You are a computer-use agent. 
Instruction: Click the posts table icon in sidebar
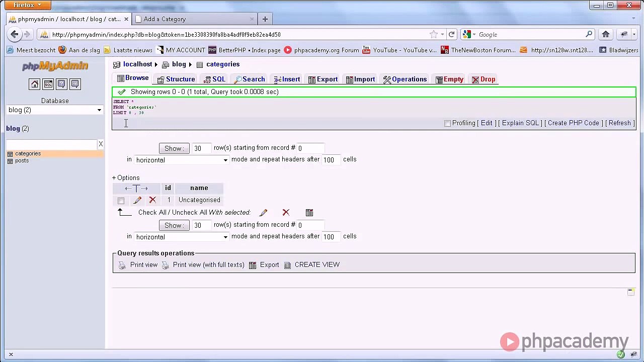(10, 161)
